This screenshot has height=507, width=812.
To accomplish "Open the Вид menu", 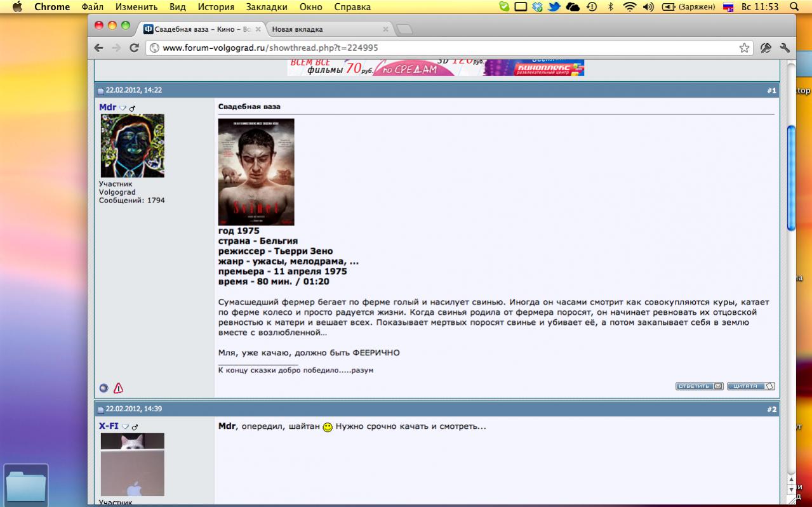I will click(178, 7).
